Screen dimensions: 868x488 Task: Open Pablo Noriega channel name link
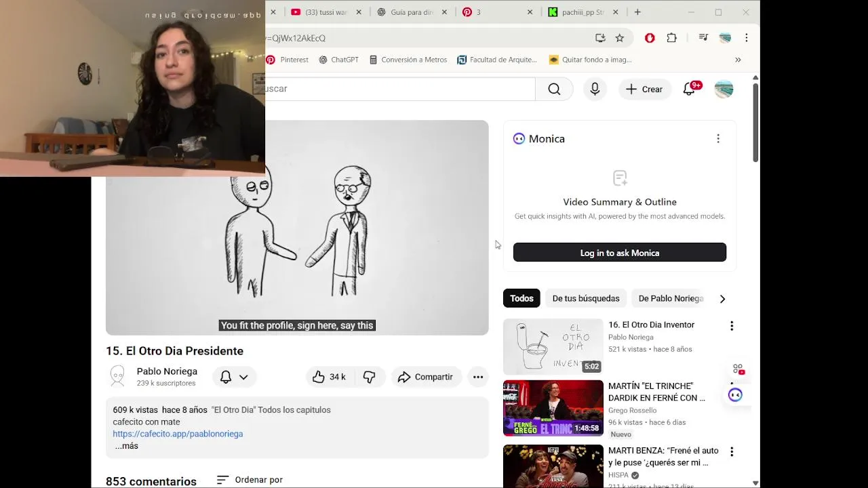pos(167,371)
